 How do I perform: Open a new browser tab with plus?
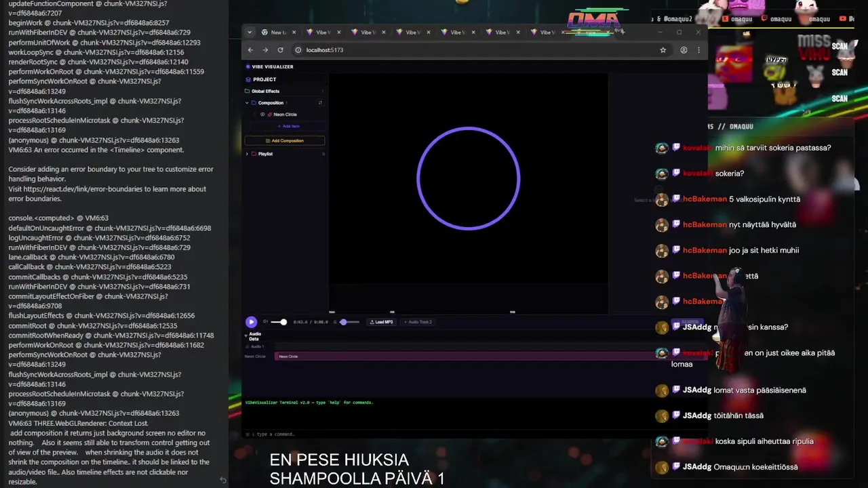point(622,31)
